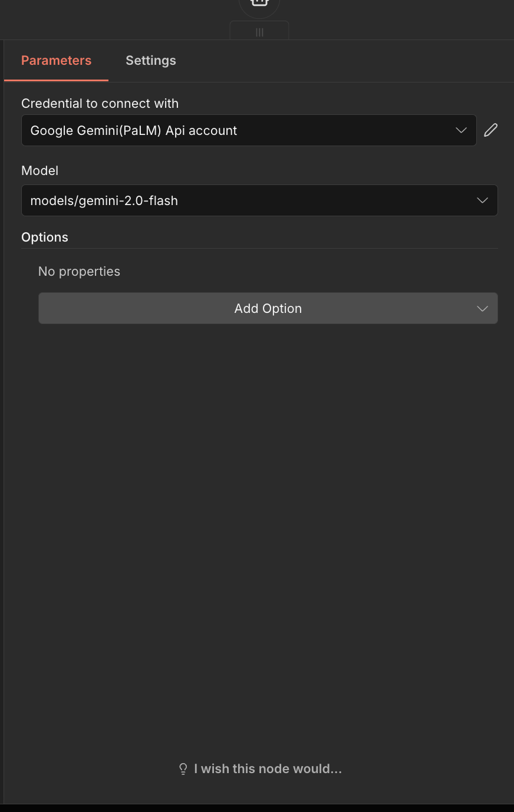Click the 'Credential to connect with' label
The height and width of the screenshot is (812, 514).
point(100,104)
